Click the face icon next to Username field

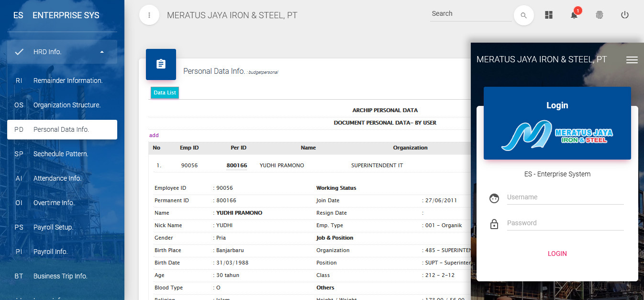pyautogui.click(x=494, y=198)
